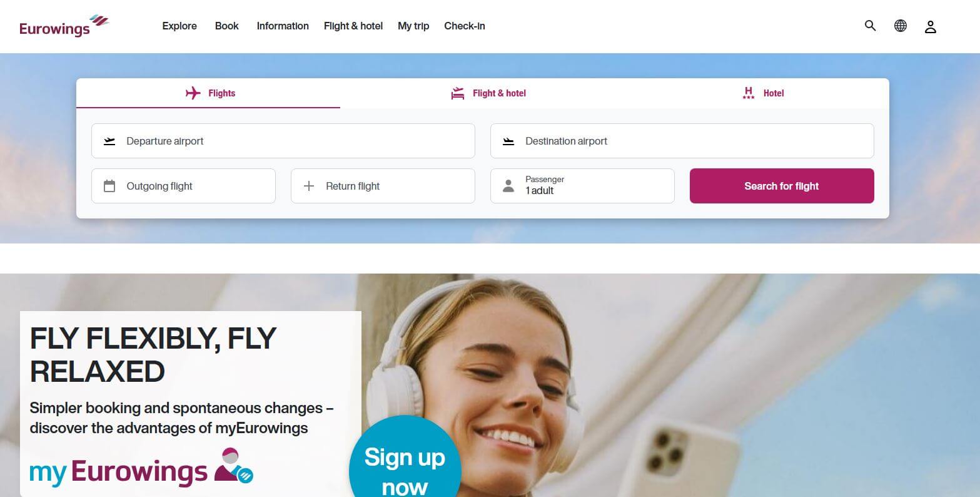980x497 pixels.
Task: Open My trip in navigation
Action: pos(413,26)
